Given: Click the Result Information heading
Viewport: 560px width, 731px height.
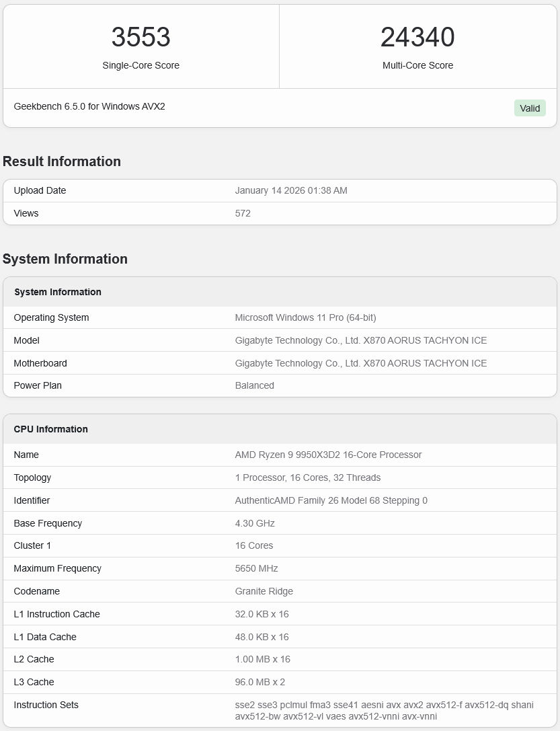Looking at the screenshot, I should [62, 161].
